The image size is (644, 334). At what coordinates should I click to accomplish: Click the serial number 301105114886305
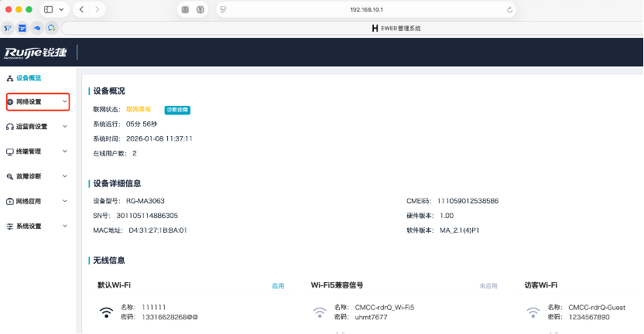pos(147,216)
